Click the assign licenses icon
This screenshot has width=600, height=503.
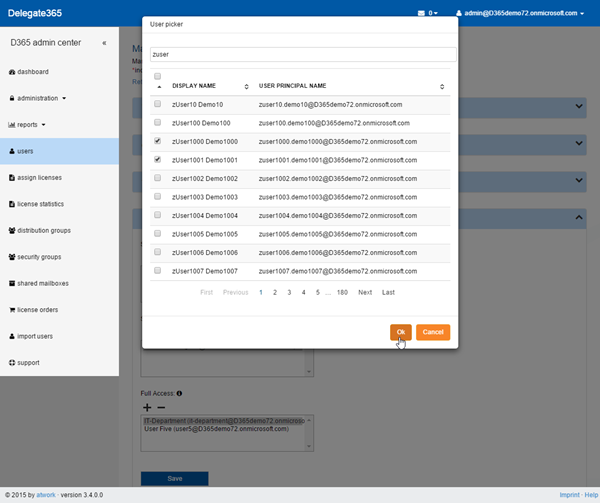pyautogui.click(x=12, y=178)
